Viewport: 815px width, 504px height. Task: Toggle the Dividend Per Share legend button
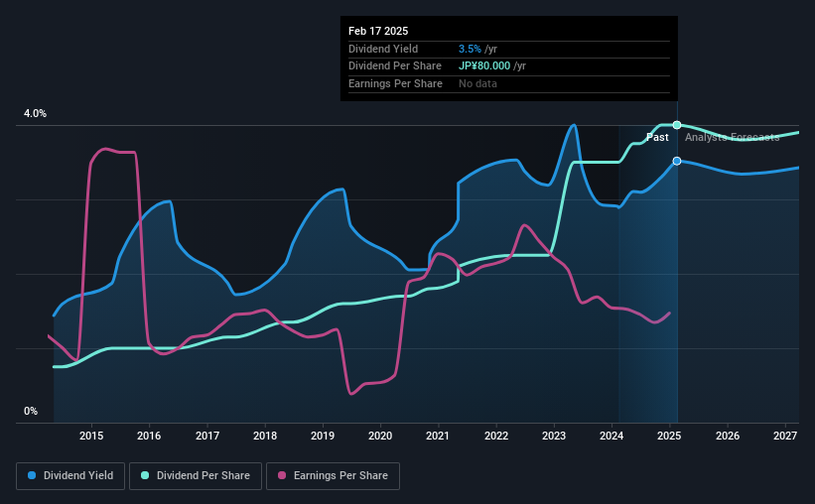[196, 476]
